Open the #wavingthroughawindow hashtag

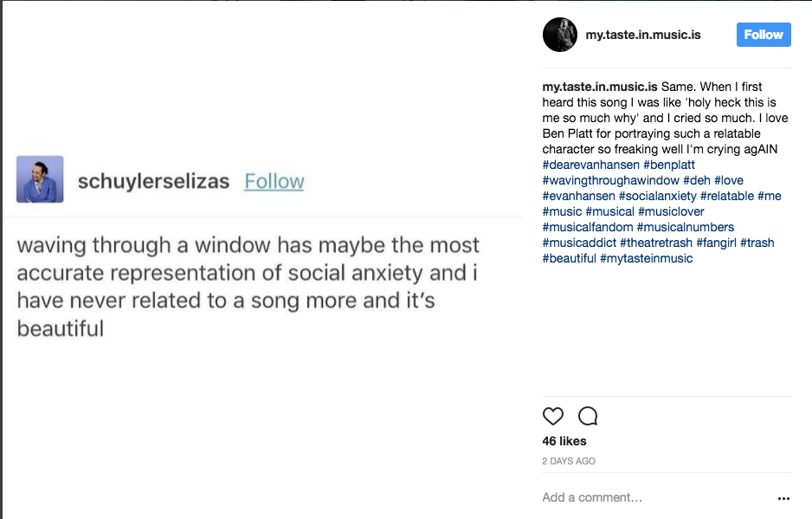(x=610, y=180)
